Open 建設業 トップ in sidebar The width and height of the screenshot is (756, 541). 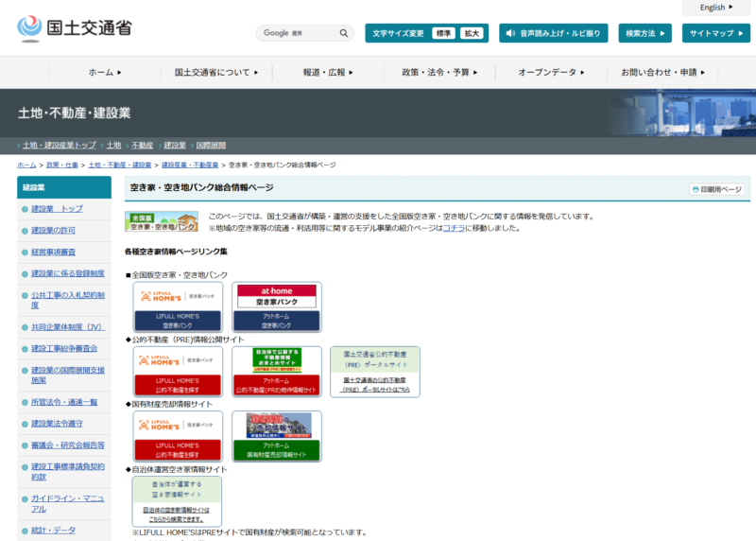click(57, 209)
